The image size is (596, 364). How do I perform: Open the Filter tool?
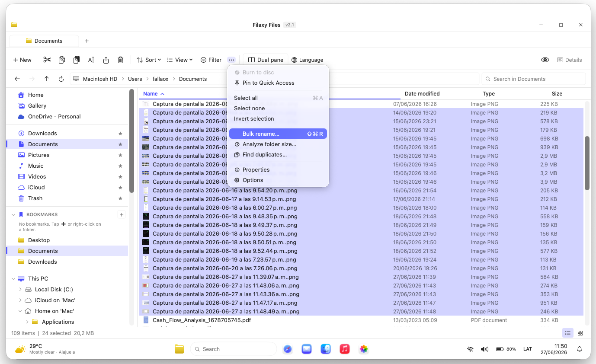211,60
